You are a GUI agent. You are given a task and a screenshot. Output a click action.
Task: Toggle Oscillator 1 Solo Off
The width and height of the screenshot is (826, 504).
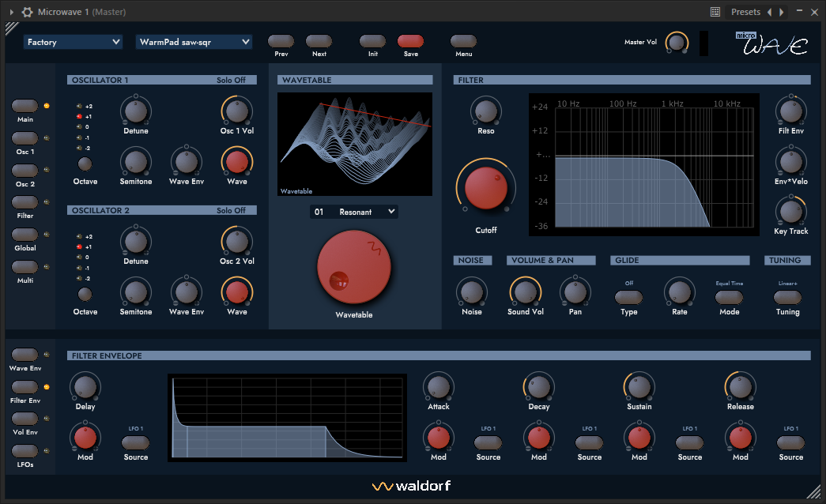231,80
